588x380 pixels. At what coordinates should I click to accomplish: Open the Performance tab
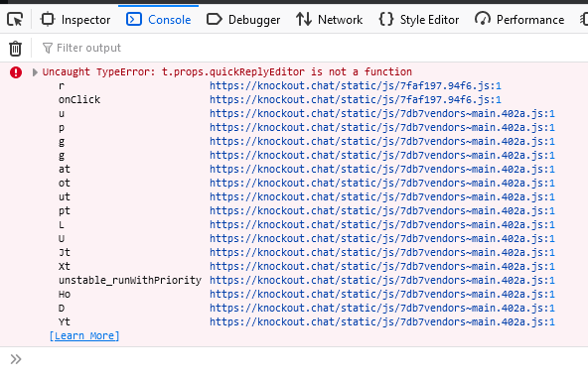519,20
